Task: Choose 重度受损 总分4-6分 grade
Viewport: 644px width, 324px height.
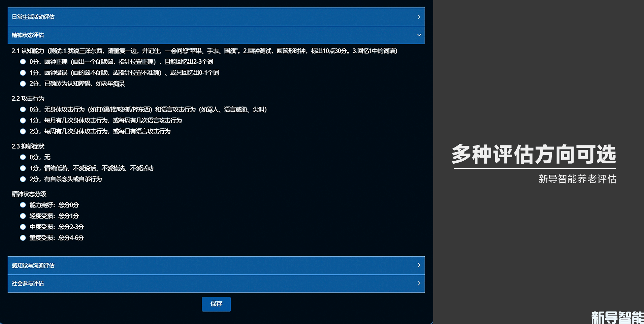Action: click(x=23, y=238)
